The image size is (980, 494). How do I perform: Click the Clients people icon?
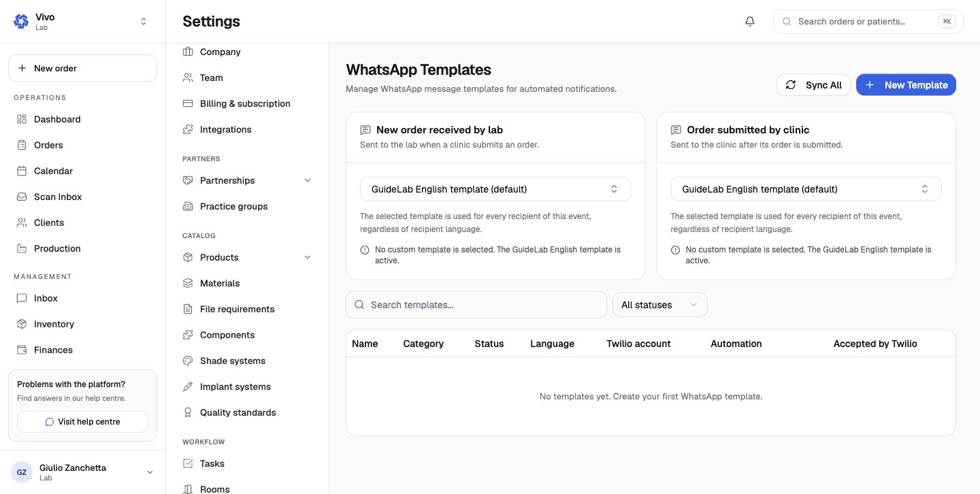[21, 223]
